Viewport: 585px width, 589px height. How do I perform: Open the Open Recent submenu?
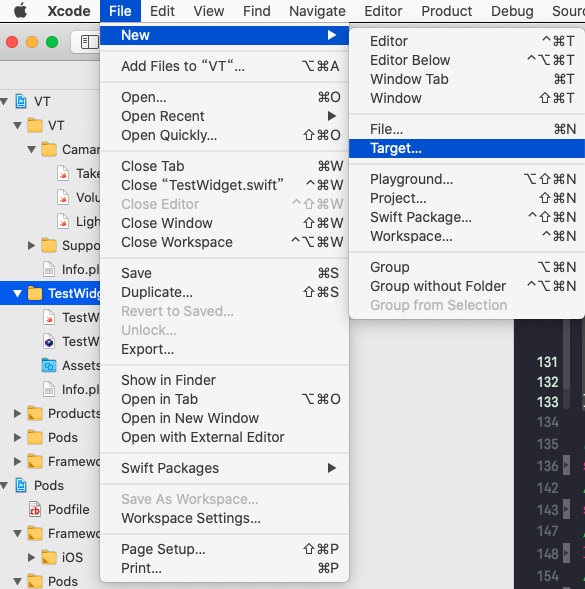(x=224, y=116)
